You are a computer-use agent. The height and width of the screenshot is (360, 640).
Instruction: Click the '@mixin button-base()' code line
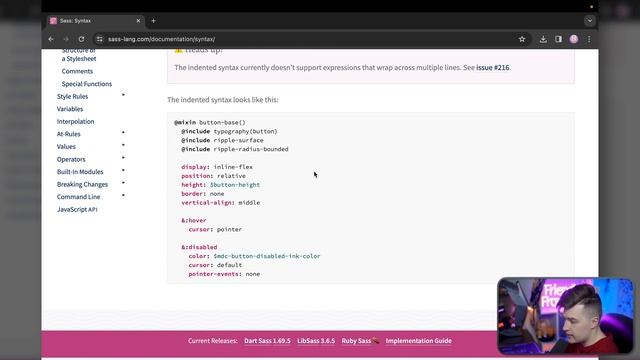click(210, 122)
